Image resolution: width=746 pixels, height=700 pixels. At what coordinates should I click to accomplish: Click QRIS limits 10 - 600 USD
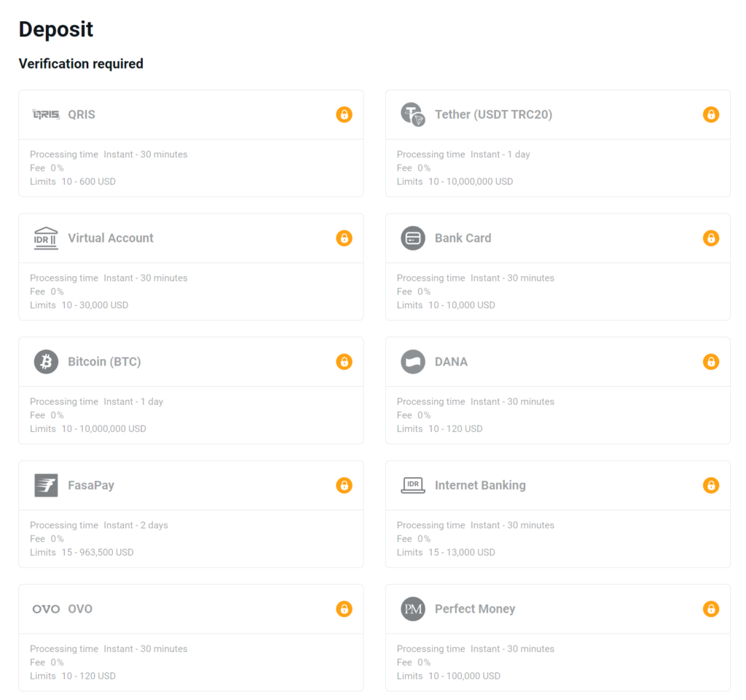pyautogui.click(x=73, y=181)
